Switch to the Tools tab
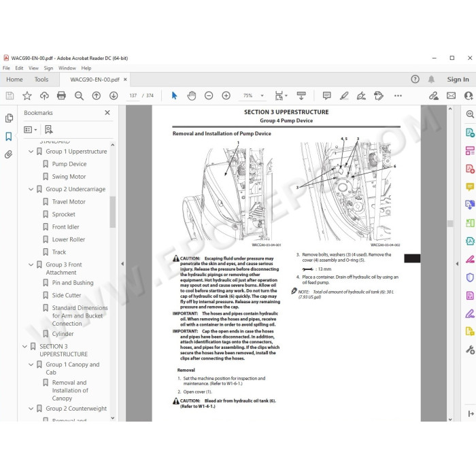The width and height of the screenshot is (476, 476). click(x=41, y=80)
